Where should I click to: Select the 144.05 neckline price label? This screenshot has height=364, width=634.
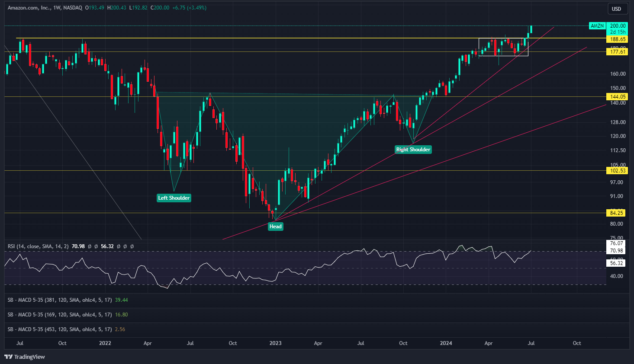pyautogui.click(x=618, y=97)
